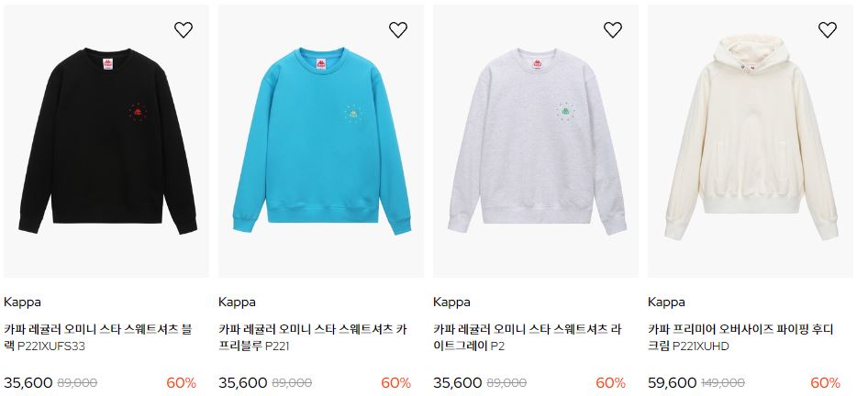Image resolution: width=868 pixels, height=396 pixels.
Task: Open the light gray sweatshirt image
Action: (536, 141)
